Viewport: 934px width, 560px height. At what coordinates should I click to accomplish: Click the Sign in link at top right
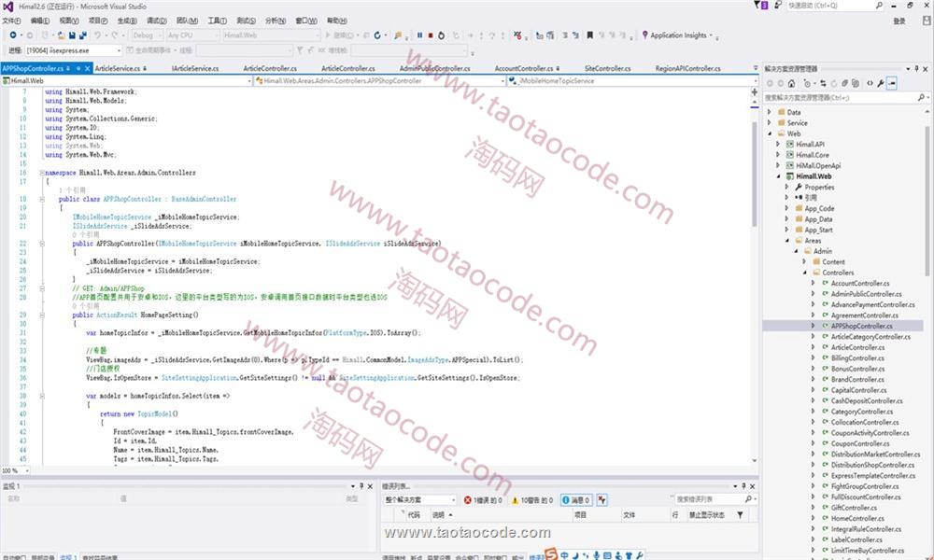pos(899,20)
